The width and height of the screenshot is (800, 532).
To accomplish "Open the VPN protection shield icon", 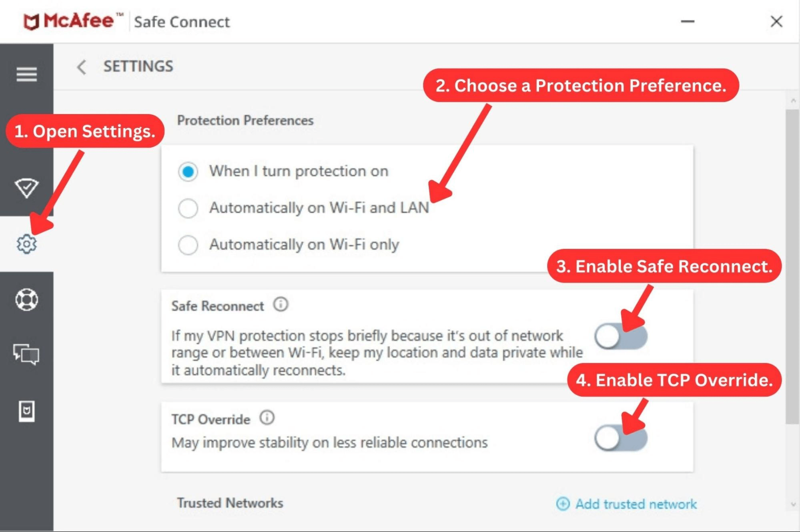I will click(26, 188).
